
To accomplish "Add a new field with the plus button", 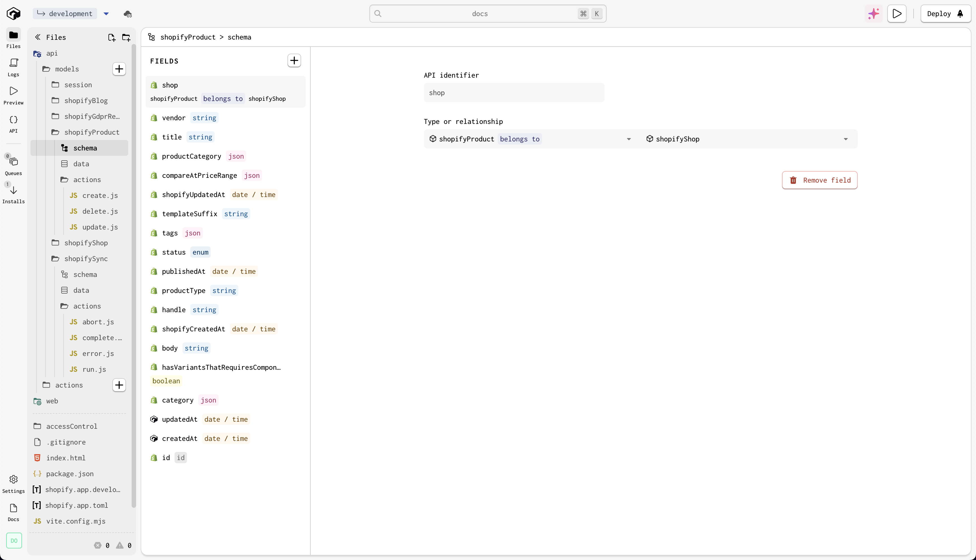I will [x=294, y=60].
